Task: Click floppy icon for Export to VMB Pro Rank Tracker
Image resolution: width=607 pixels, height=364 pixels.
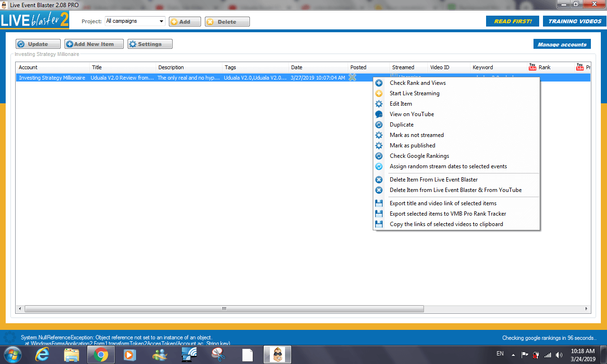Action: click(379, 214)
